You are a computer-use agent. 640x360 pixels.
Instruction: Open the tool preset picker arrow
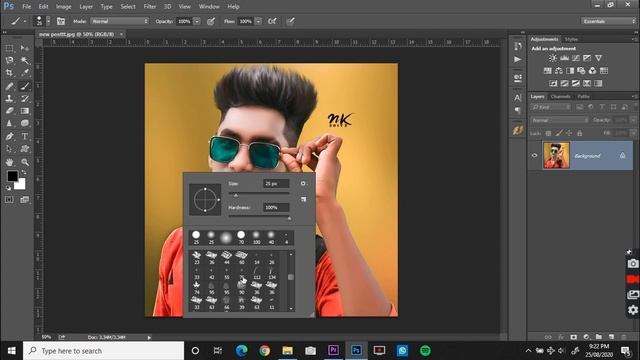point(25,21)
